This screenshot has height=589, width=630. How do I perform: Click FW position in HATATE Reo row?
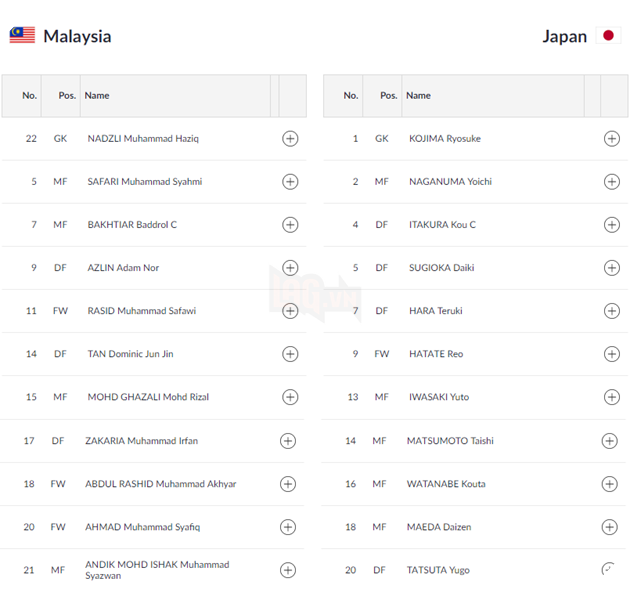[x=382, y=354]
